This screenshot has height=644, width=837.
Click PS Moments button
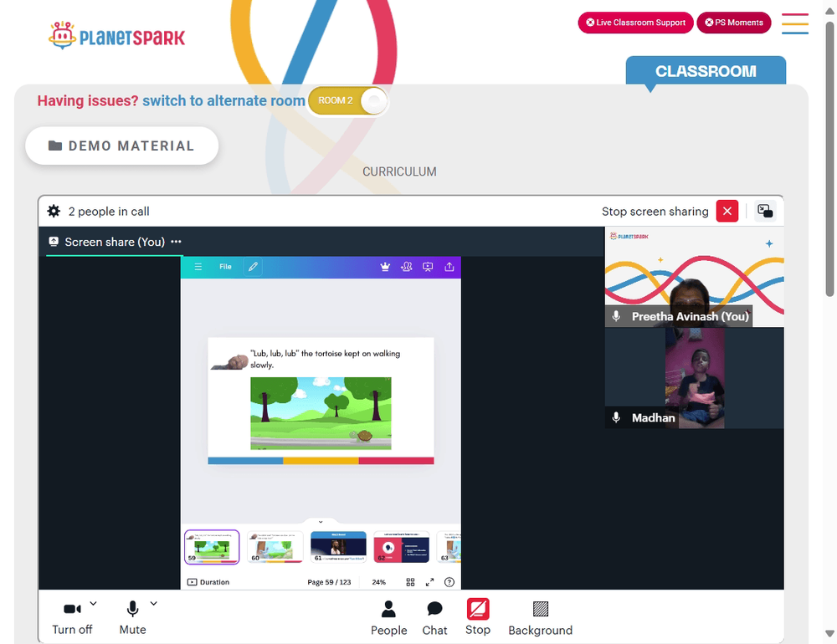coord(733,23)
